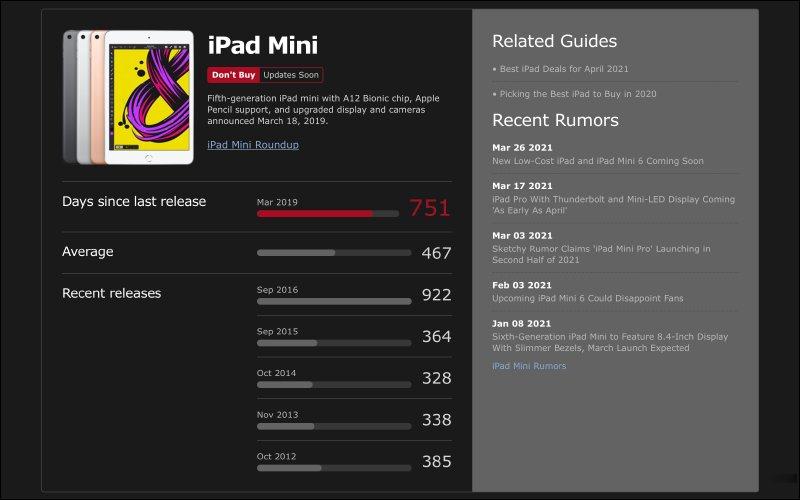
Task: Click the Average 467 days bar
Action: click(334, 253)
